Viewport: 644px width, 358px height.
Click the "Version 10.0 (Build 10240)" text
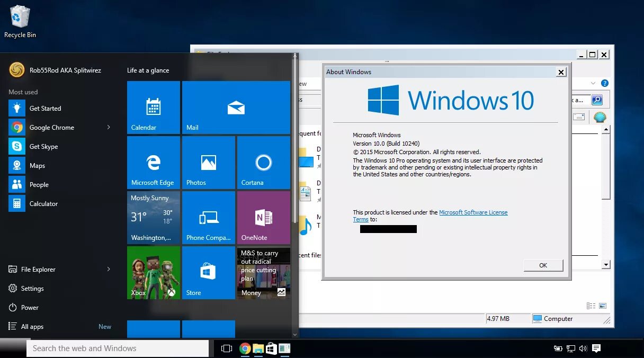pyautogui.click(x=386, y=144)
